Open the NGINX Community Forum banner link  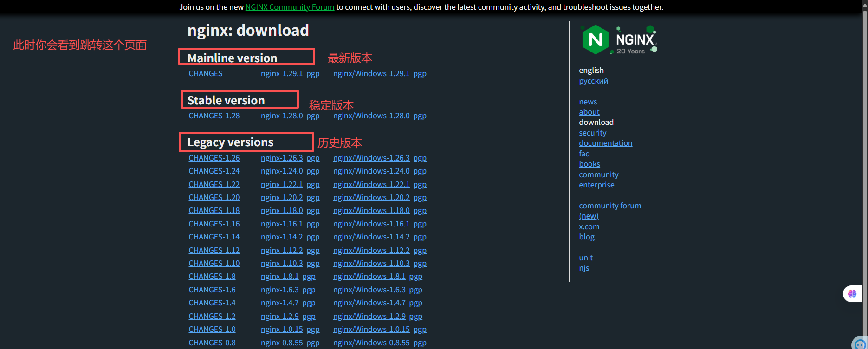tap(290, 7)
